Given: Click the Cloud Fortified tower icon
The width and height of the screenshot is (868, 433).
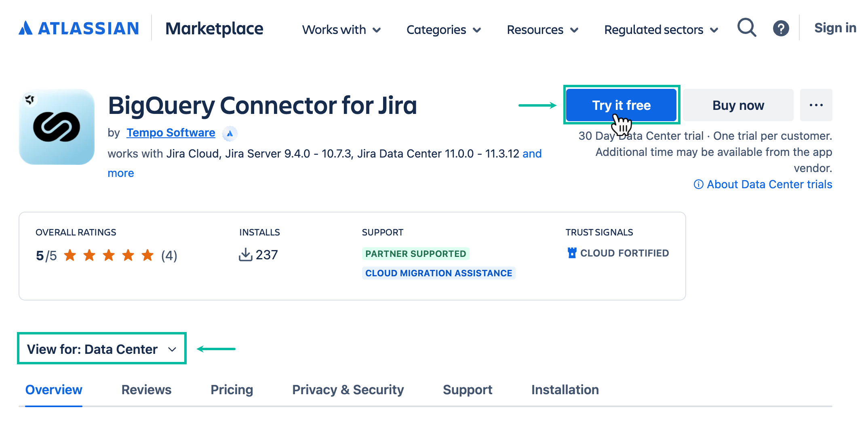Looking at the screenshot, I should (572, 253).
